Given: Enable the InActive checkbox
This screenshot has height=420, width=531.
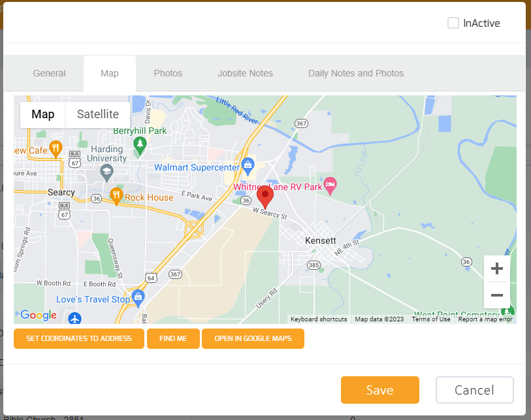Looking at the screenshot, I should click(x=453, y=23).
